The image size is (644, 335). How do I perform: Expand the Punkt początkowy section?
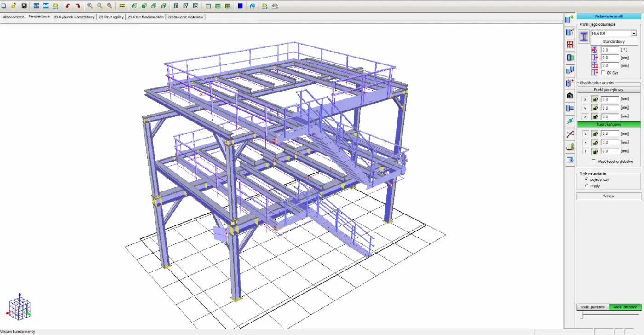(609, 89)
